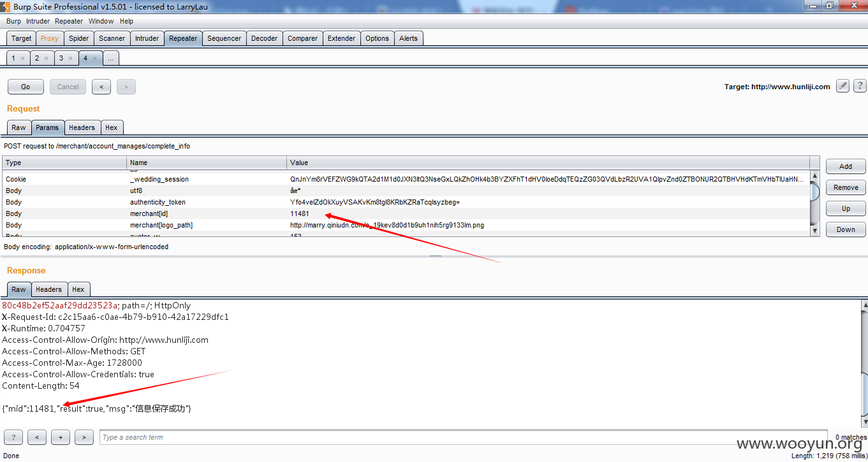
Task: Go forward in request history
Action: point(126,87)
